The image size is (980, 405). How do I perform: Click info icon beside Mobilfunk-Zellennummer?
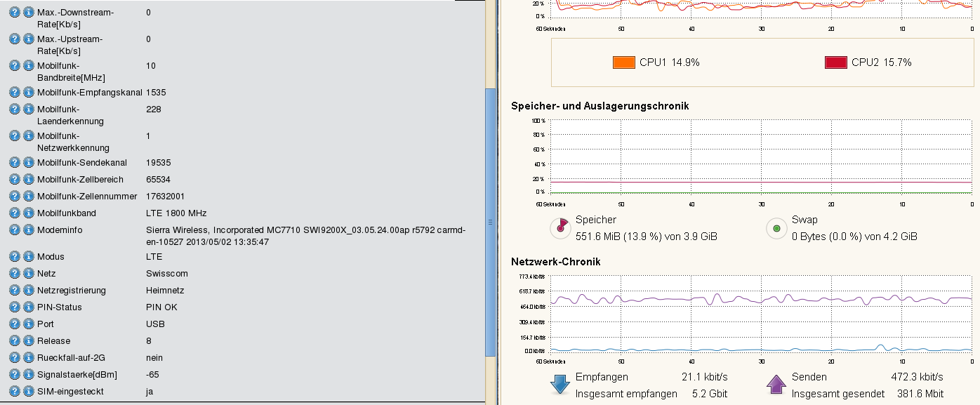click(28, 196)
